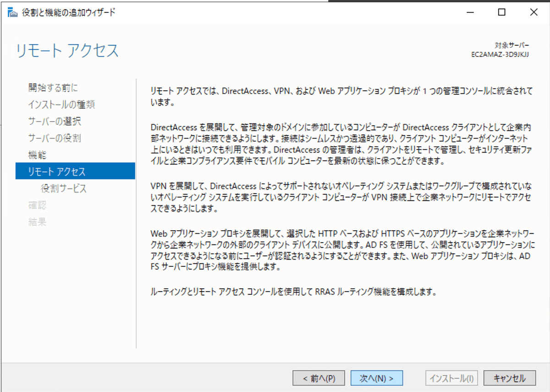Jump to サーバーの選択 step
The image size is (550, 392).
(x=55, y=121)
